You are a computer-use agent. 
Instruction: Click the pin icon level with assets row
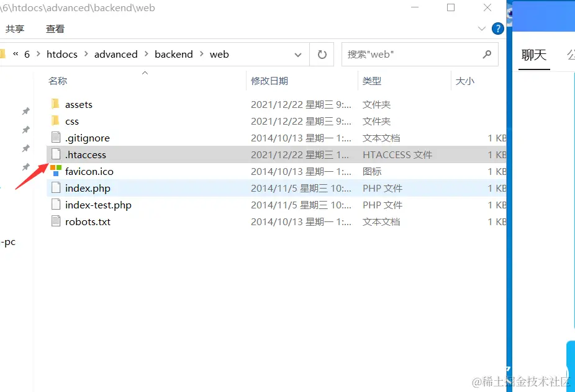coord(25,110)
